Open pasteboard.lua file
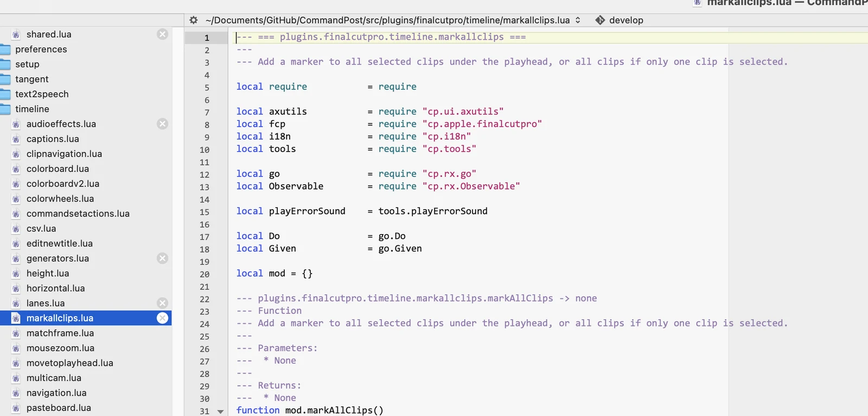The width and height of the screenshot is (868, 416). (59, 408)
